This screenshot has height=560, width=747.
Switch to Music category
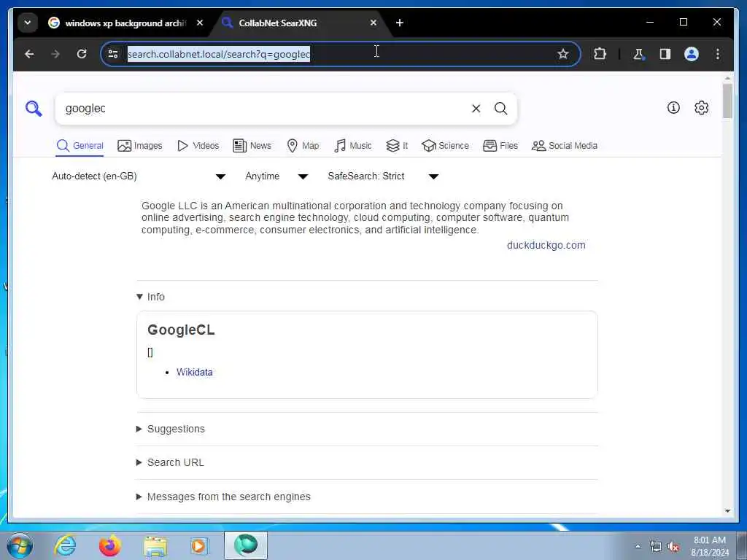353,146
